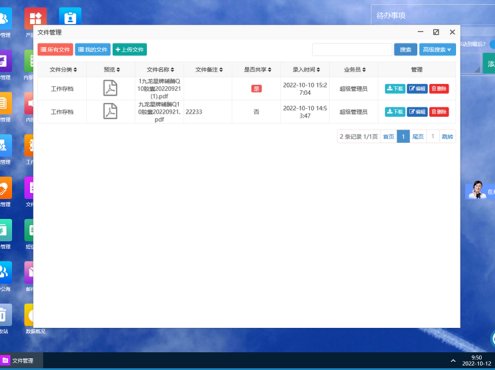Screen dimensions: 495x370
Task: Click 工作存档 category in the first row
Action: point(62,89)
